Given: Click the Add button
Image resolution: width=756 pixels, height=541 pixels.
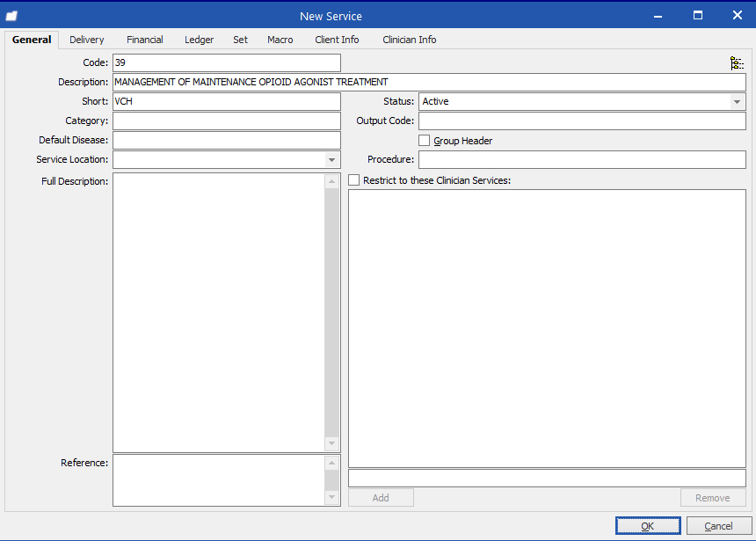Looking at the screenshot, I should pos(381,498).
